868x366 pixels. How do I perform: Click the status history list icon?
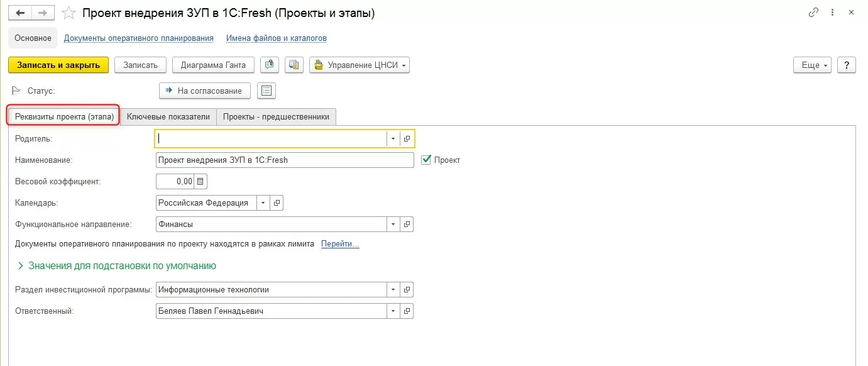point(267,91)
